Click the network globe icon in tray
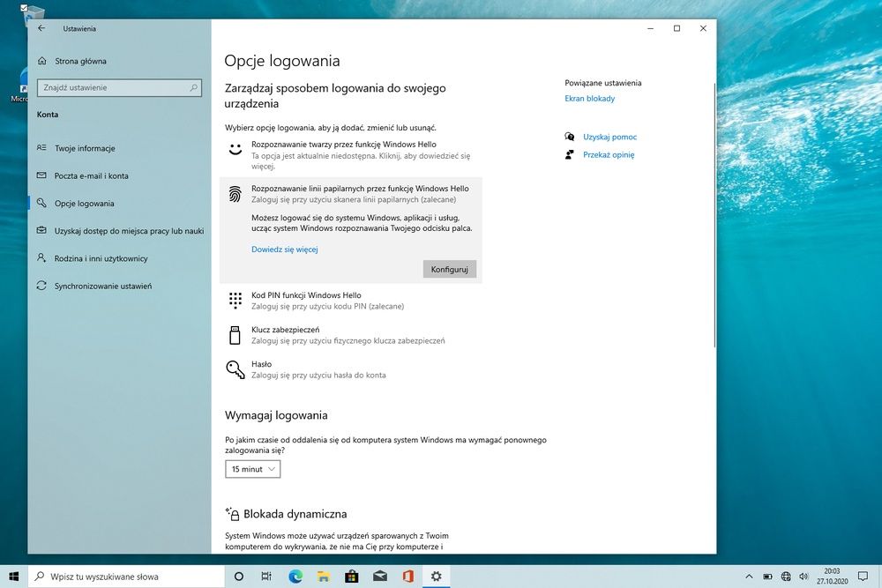This screenshot has height=588, width=882. click(x=786, y=577)
